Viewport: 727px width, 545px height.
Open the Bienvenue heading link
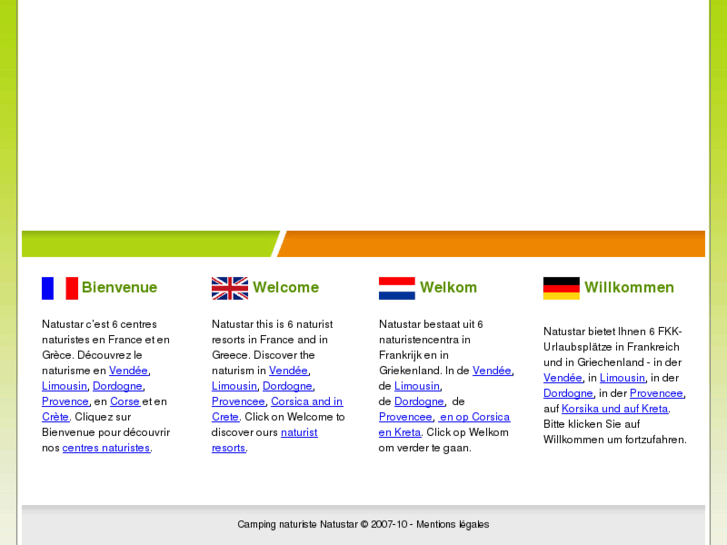click(x=120, y=287)
